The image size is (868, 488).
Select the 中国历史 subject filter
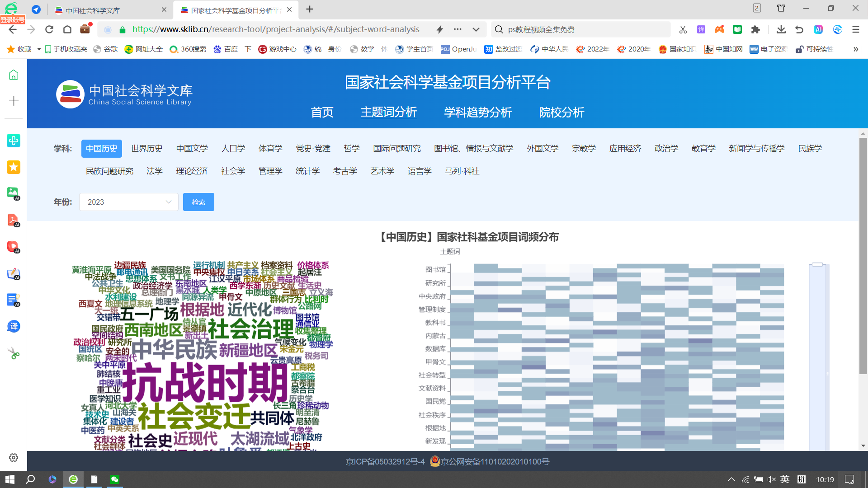tap(102, 149)
